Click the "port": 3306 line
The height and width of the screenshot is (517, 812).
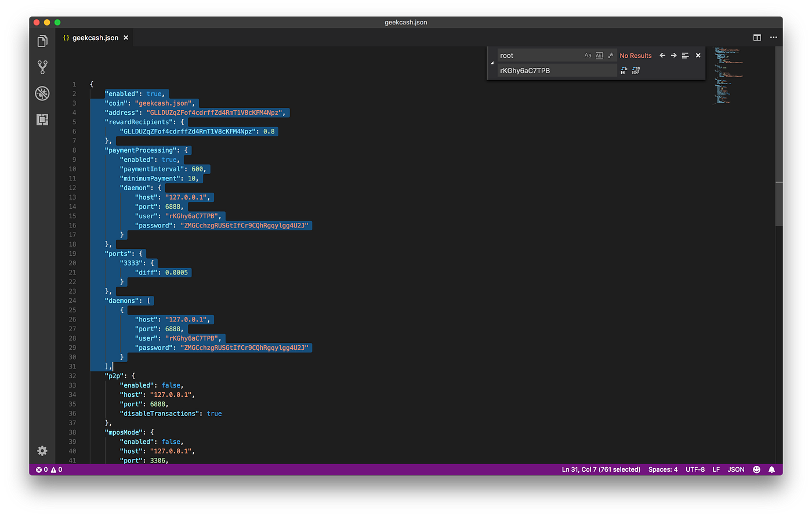[x=144, y=461]
